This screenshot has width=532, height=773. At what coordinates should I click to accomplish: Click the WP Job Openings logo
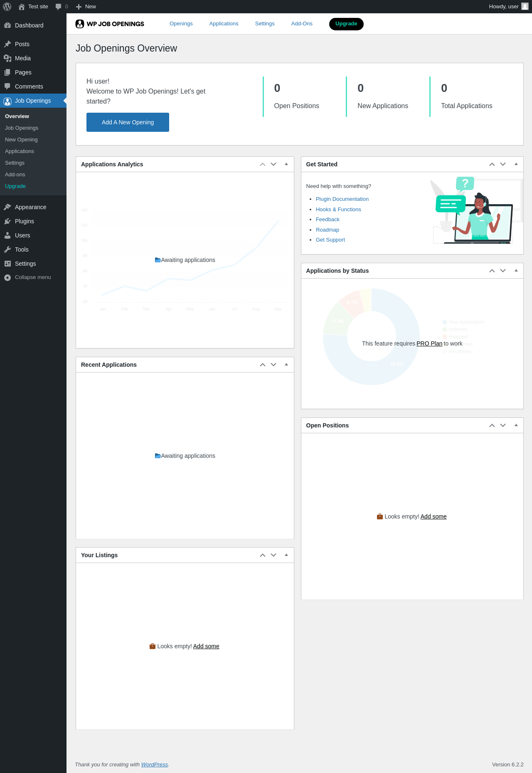click(x=110, y=24)
